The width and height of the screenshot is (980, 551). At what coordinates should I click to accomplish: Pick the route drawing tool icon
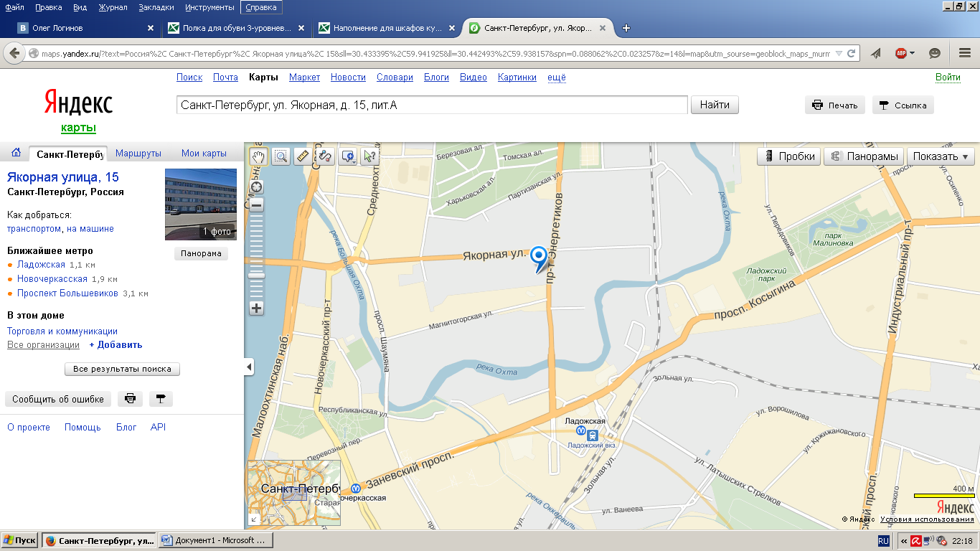[325, 156]
